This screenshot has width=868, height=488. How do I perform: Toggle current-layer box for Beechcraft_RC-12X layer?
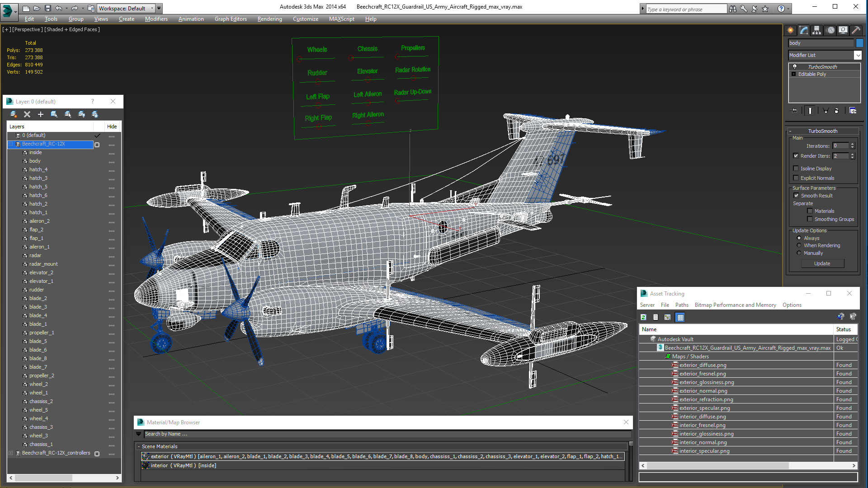coord(97,145)
